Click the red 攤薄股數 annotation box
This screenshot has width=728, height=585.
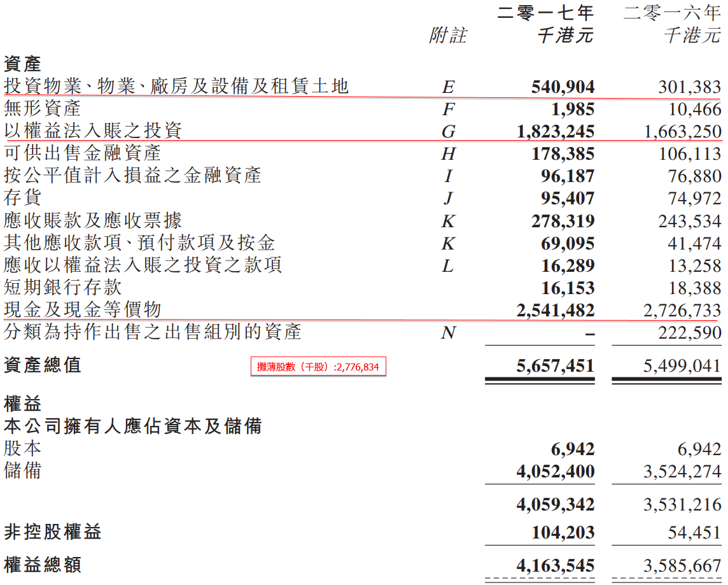[318, 367]
